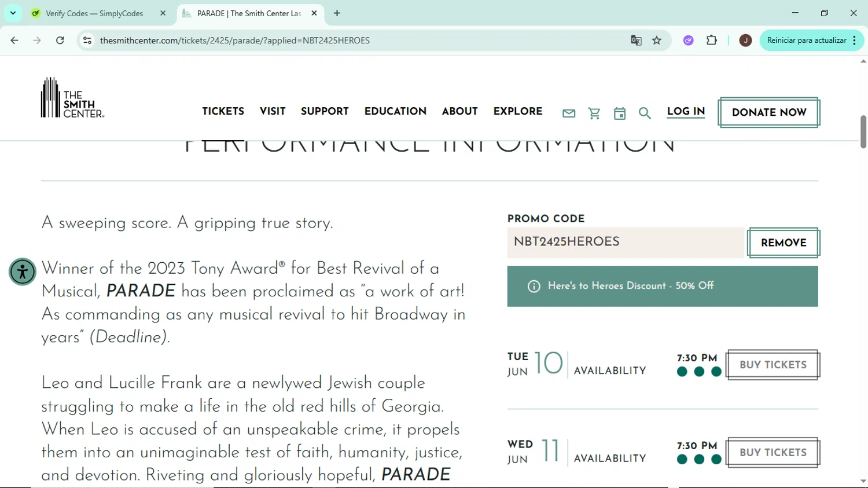This screenshot has height=488, width=868.
Task: Open the VISIT menu
Action: [273, 112]
